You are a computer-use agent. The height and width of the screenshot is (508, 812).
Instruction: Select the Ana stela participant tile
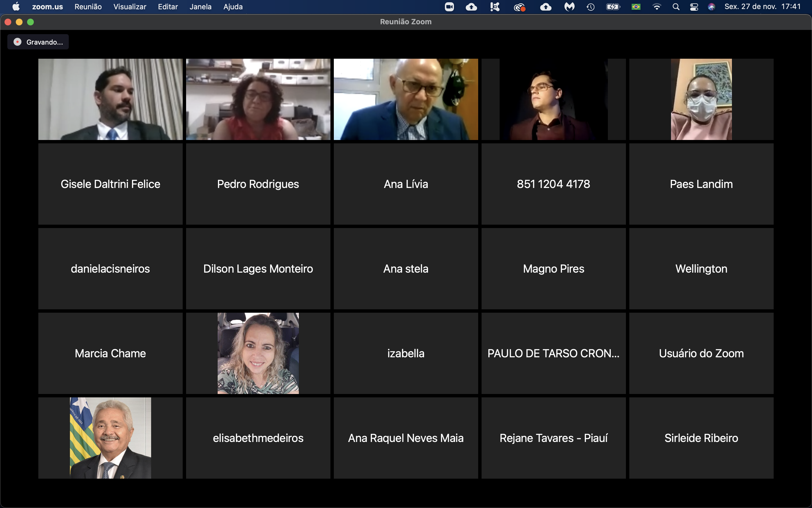tap(406, 269)
